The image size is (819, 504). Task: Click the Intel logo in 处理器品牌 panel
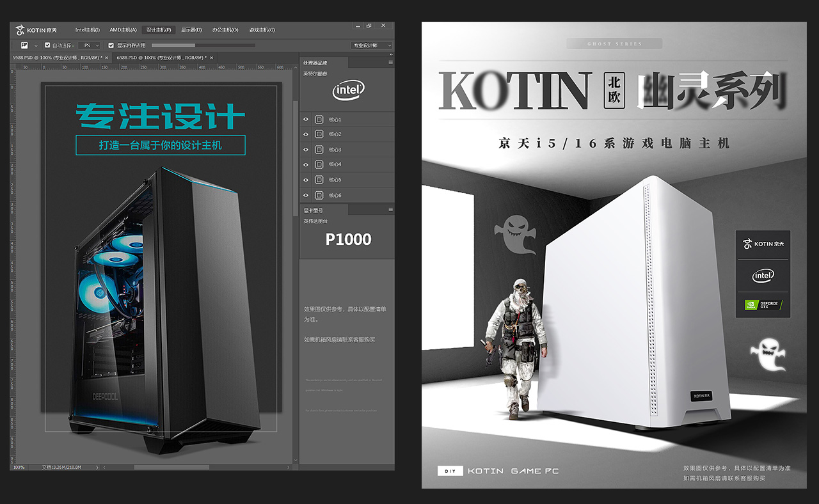click(x=347, y=90)
